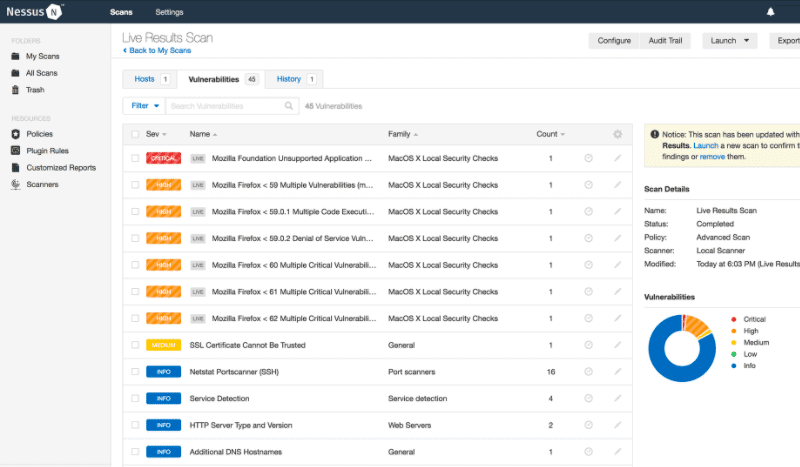This screenshot has width=800, height=467.
Task: Open the Launch dropdown arrow
Action: (x=746, y=40)
